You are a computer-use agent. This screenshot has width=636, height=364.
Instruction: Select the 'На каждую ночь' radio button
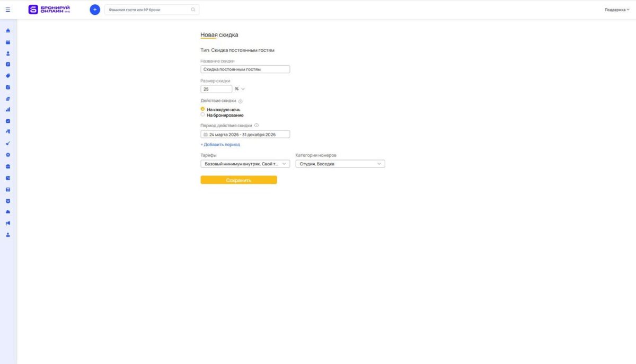click(202, 109)
